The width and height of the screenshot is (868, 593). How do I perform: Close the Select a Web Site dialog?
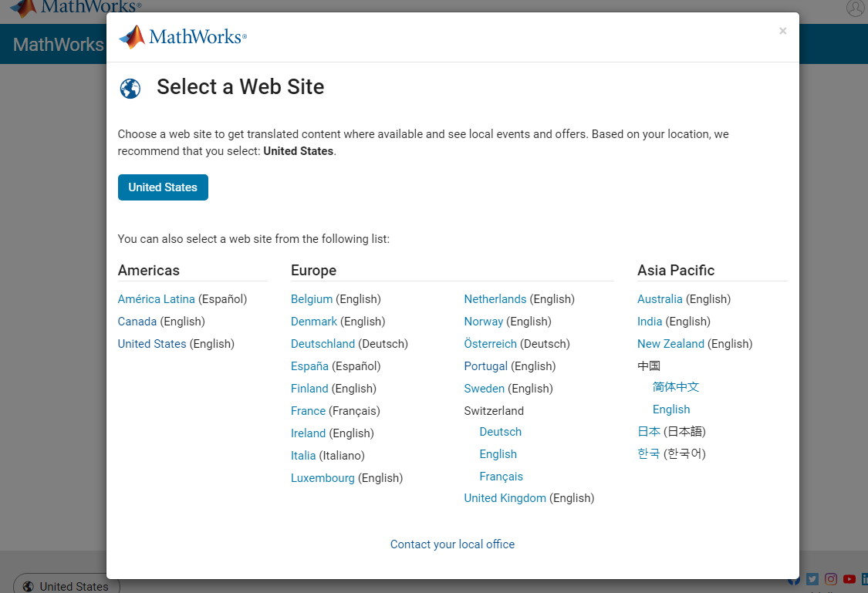782,31
